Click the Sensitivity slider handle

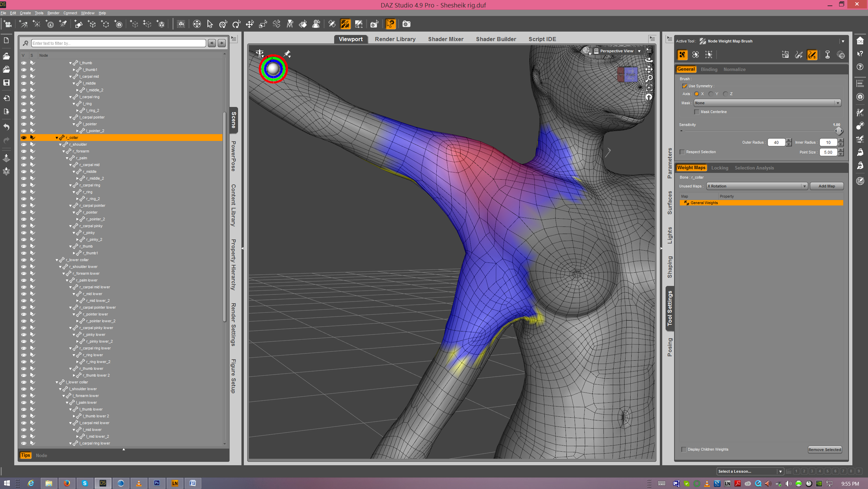coord(838,131)
